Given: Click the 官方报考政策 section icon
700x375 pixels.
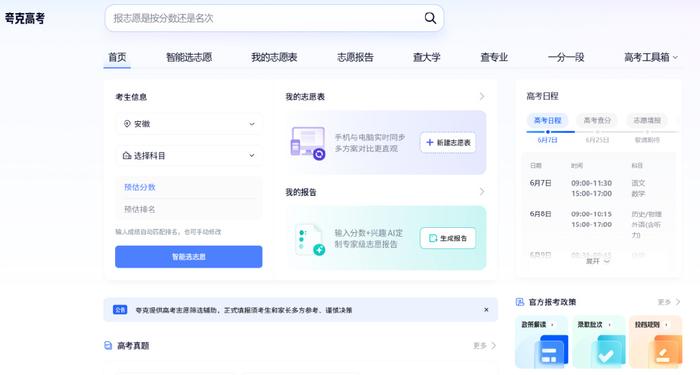Looking at the screenshot, I should click(520, 302).
